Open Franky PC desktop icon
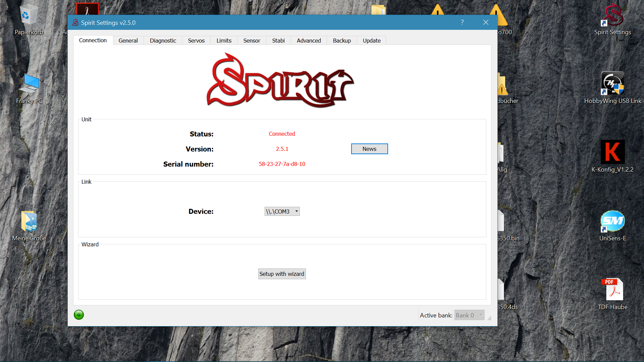The image size is (644, 362). click(x=29, y=84)
